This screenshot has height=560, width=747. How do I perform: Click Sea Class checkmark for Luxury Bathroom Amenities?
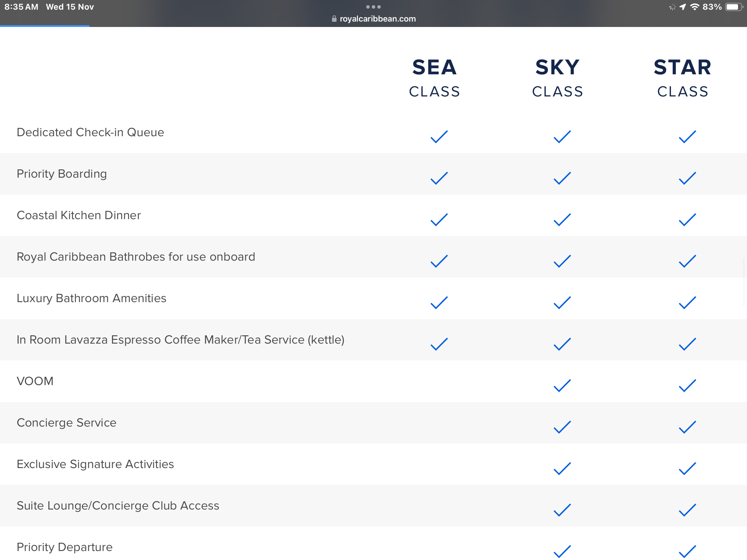439,302
